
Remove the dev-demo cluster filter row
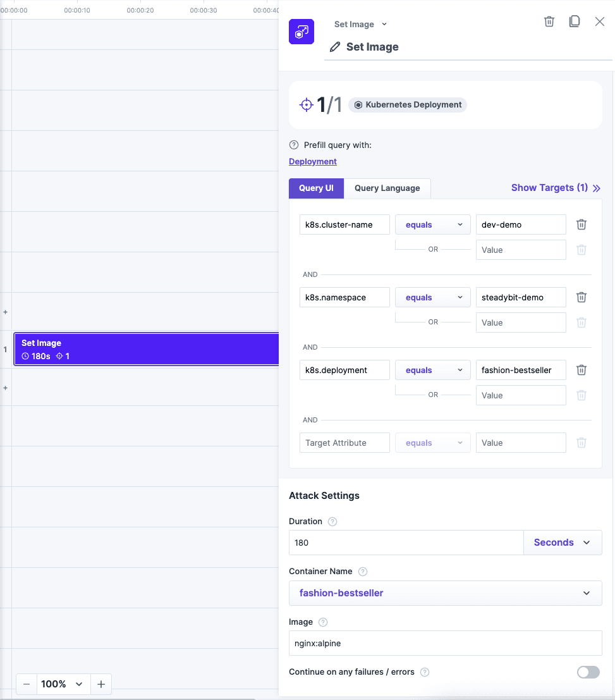pyautogui.click(x=581, y=224)
